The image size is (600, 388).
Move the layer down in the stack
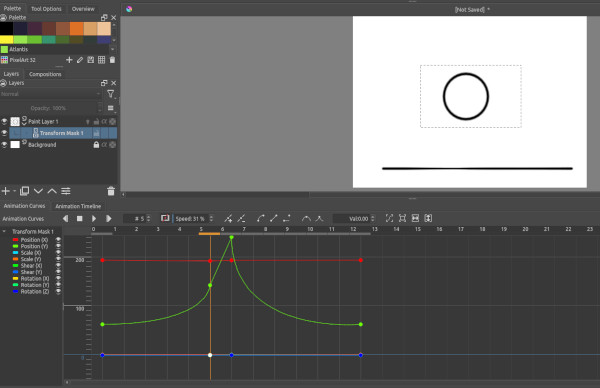click(38, 191)
